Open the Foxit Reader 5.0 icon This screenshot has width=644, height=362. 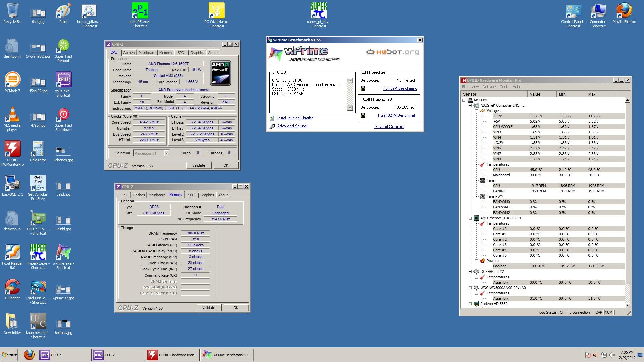tap(12, 257)
